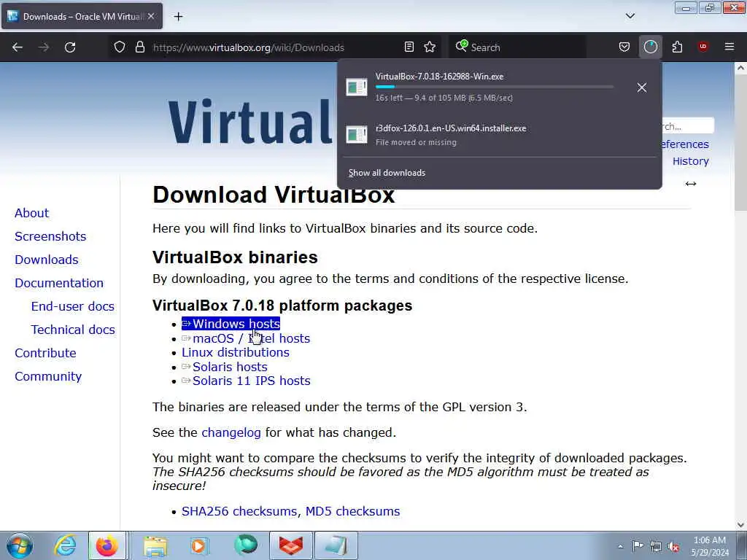Click the browser Search box
This screenshot has height=560, width=747.
pos(517,47)
